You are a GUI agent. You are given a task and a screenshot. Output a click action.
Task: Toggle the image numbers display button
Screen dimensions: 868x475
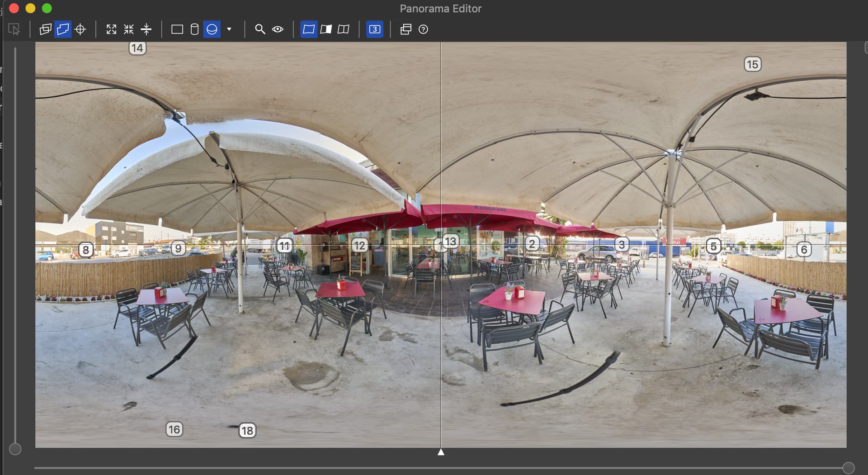click(x=375, y=29)
